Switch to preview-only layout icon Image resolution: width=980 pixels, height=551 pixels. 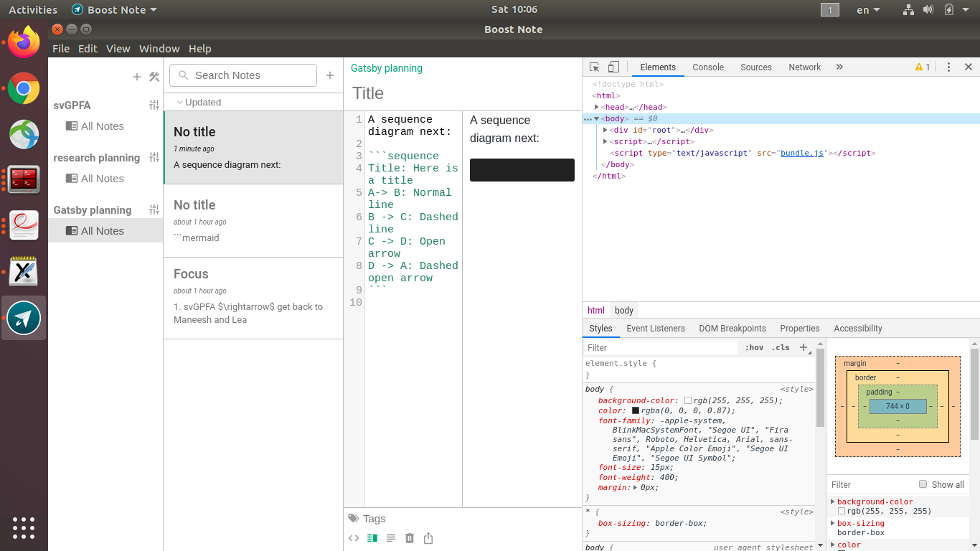tap(391, 538)
